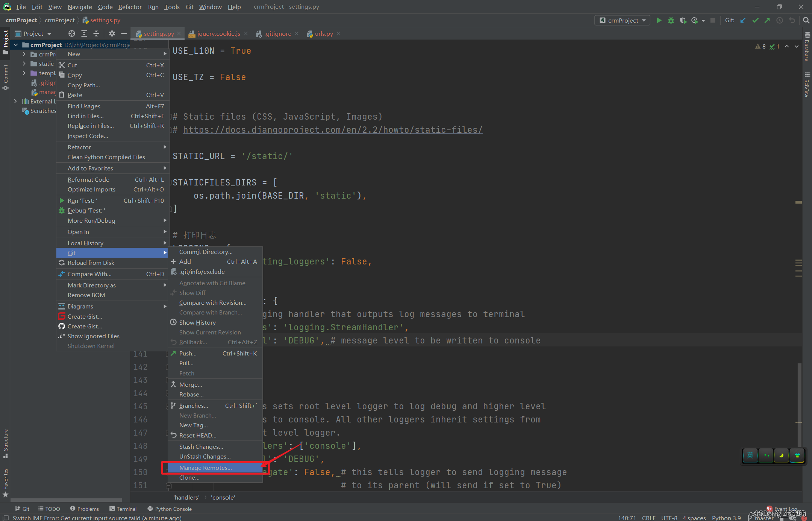The width and height of the screenshot is (812, 521).
Task: Choose Push in the Git submenu
Action: click(x=188, y=353)
